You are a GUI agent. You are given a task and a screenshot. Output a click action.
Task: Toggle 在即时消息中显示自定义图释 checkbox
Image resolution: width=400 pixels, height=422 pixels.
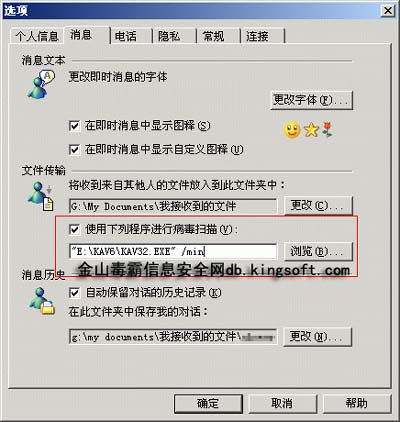[74, 149]
